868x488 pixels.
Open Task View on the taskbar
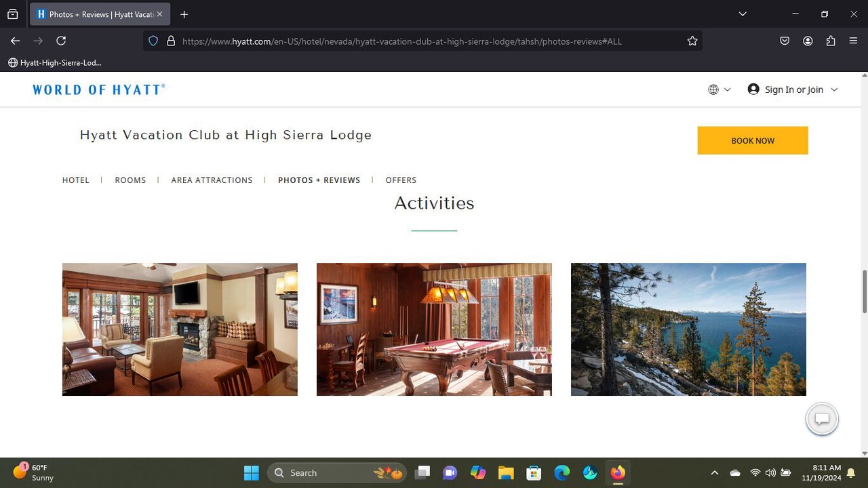(x=422, y=472)
